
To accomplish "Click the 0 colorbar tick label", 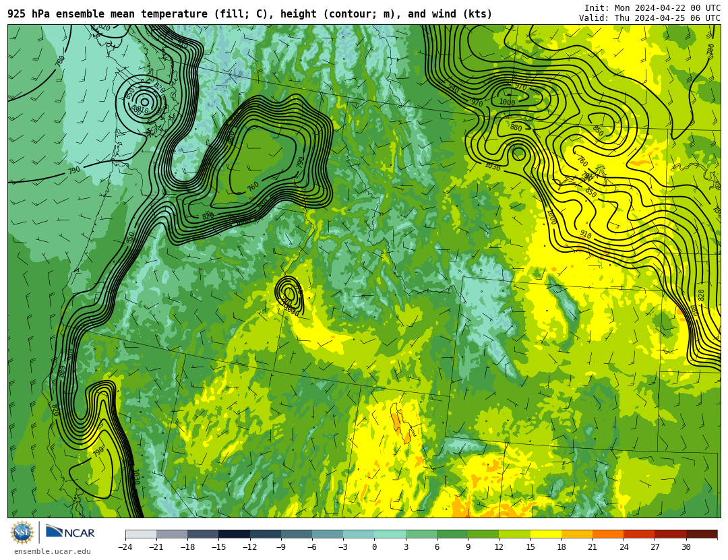I will 374,547.
